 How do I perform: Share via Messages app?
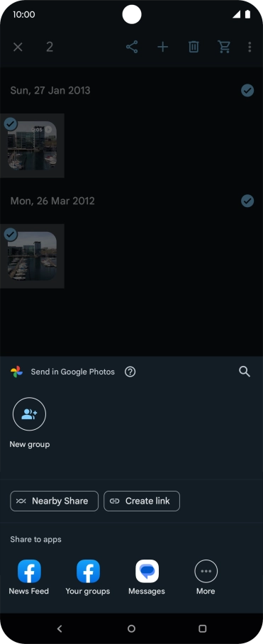click(147, 577)
